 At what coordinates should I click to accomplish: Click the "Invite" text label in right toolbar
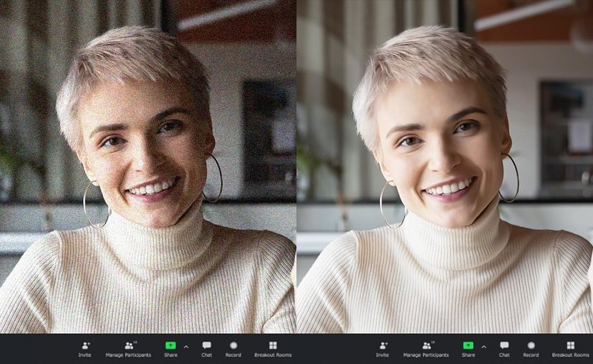pos(383,355)
